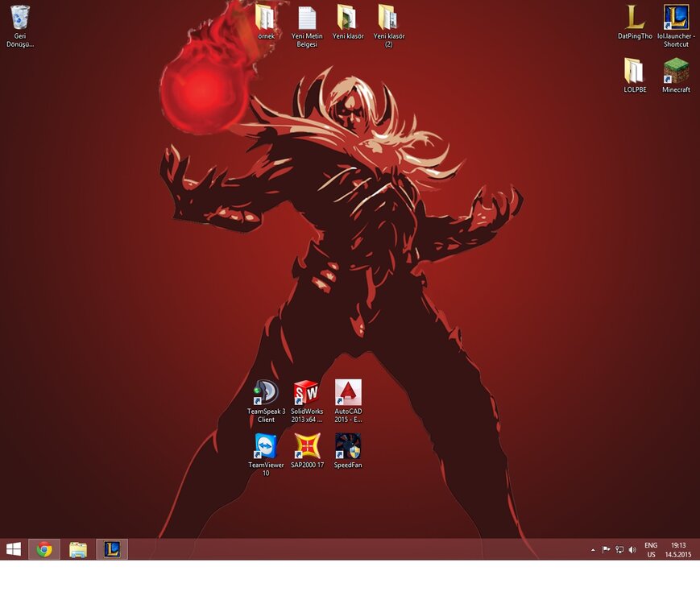Open Google Chrome from the taskbar
This screenshot has height=604, width=700.
tap(44, 549)
